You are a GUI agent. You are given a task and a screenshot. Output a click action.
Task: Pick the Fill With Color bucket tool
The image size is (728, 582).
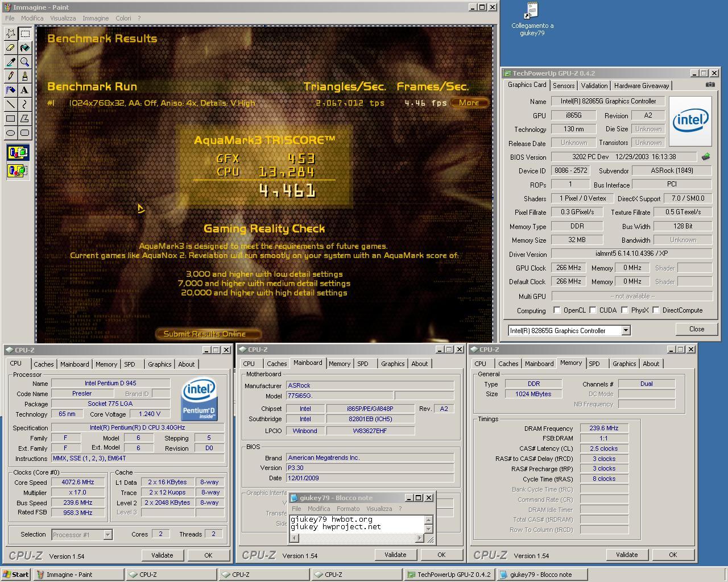coord(25,48)
